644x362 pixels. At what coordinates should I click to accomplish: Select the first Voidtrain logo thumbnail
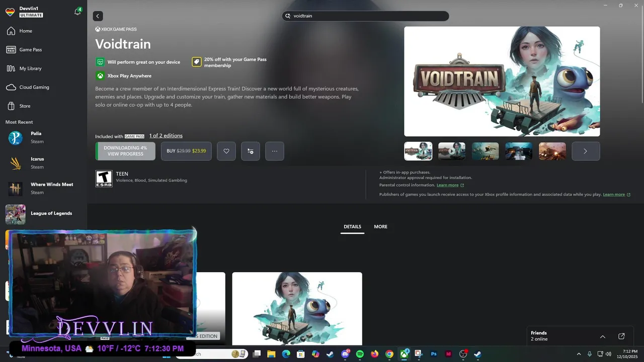point(418,151)
